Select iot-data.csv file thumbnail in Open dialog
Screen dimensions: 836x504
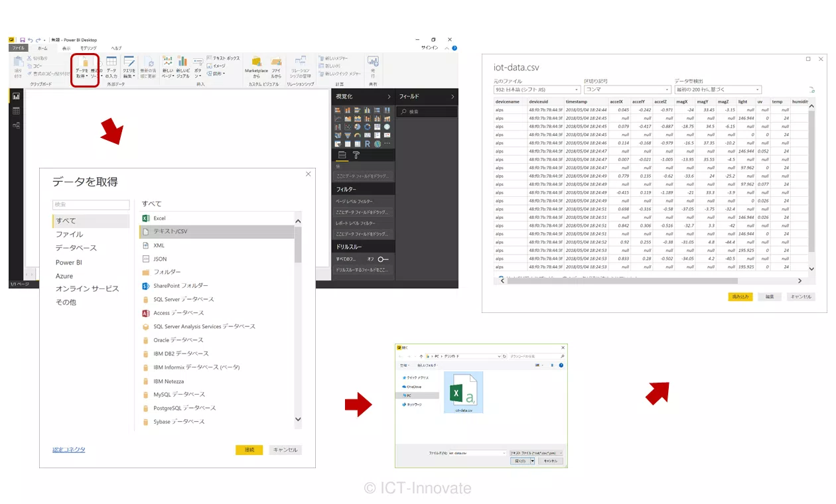(463, 393)
